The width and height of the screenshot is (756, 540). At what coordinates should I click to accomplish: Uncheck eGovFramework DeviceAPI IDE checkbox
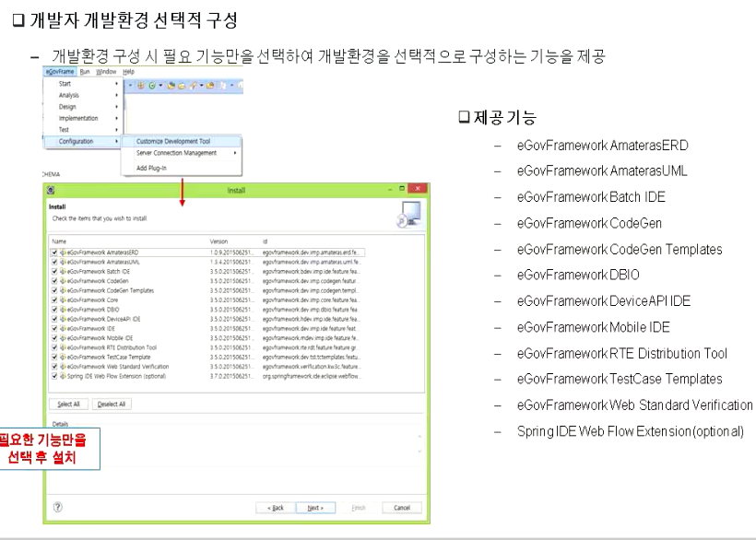(x=54, y=319)
